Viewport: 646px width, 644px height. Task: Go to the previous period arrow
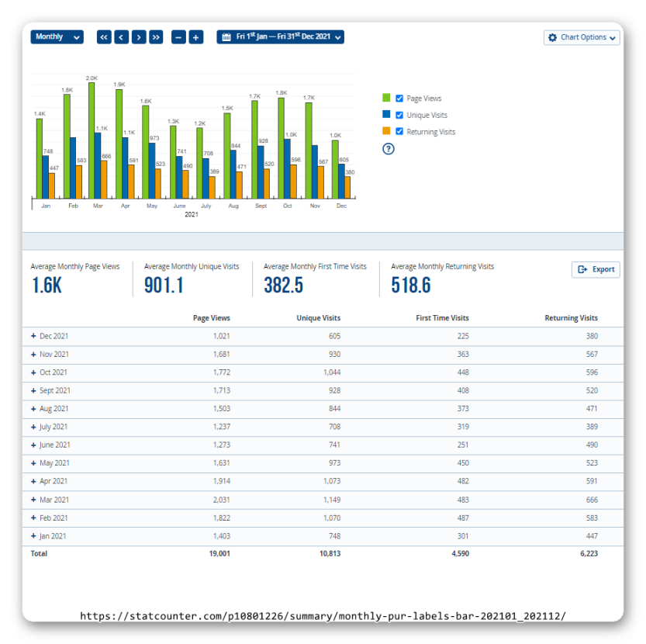pos(122,37)
